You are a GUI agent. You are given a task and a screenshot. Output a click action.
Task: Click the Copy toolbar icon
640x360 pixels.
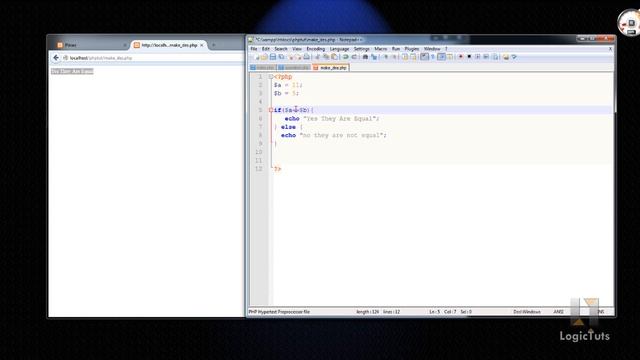pyautogui.click(x=326, y=57)
